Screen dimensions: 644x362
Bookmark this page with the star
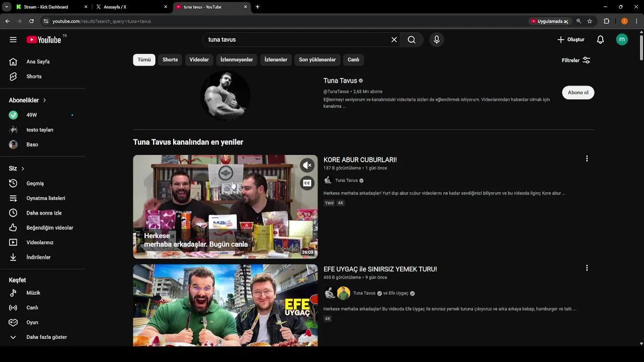click(x=590, y=21)
